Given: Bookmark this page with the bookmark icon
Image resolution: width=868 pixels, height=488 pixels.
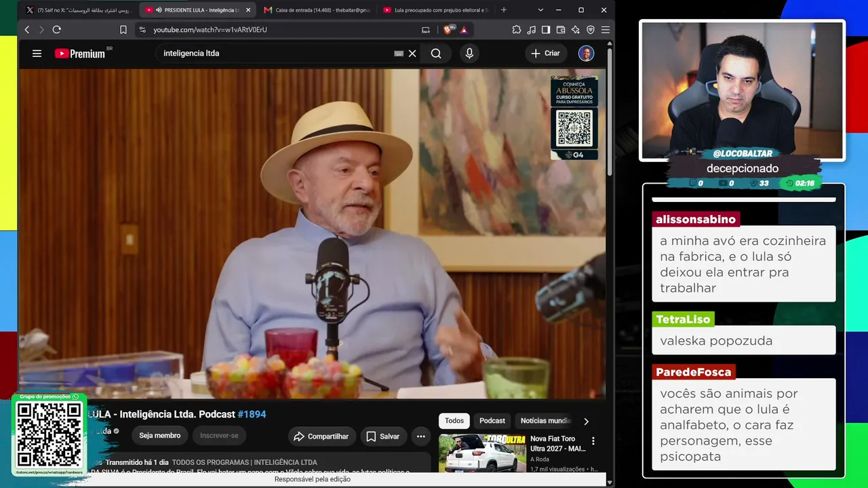Looking at the screenshot, I should 123,30.
